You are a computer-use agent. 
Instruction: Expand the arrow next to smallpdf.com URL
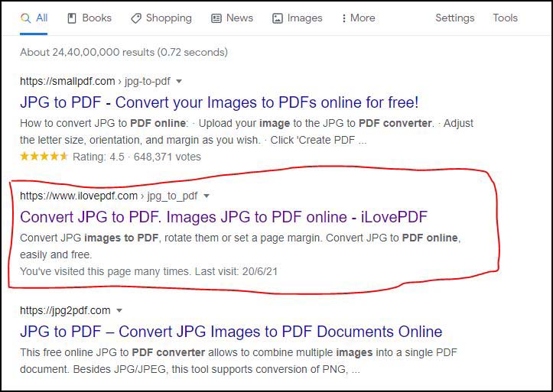pyautogui.click(x=179, y=81)
